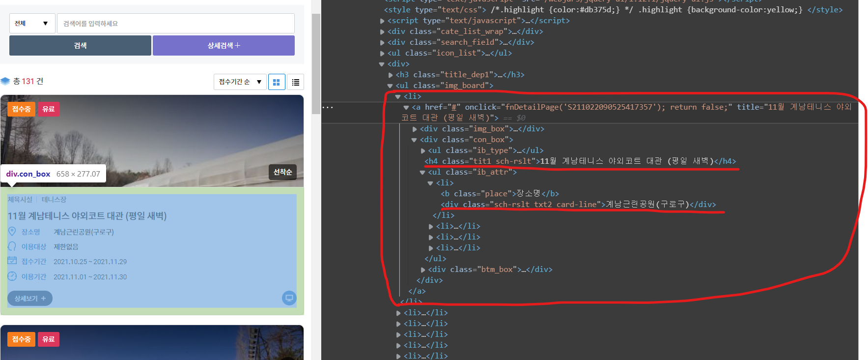Click the 테니스장 category label
868x360 pixels.
coord(54,199)
